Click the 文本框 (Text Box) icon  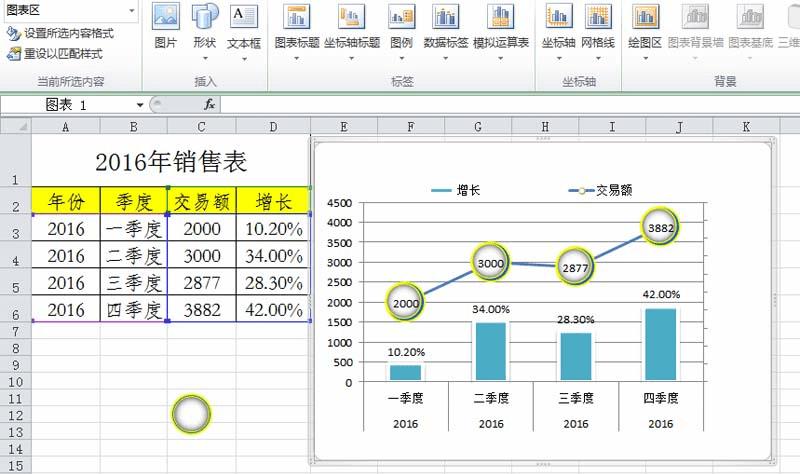244,17
